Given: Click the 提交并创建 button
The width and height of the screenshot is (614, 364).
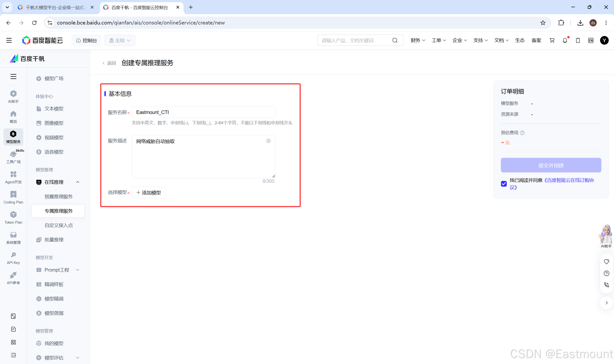Looking at the screenshot, I should 551,165.
